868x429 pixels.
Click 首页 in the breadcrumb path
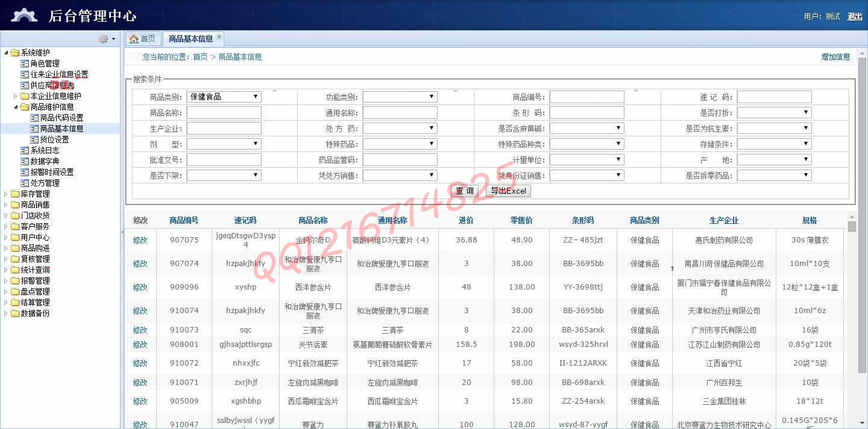tap(200, 57)
